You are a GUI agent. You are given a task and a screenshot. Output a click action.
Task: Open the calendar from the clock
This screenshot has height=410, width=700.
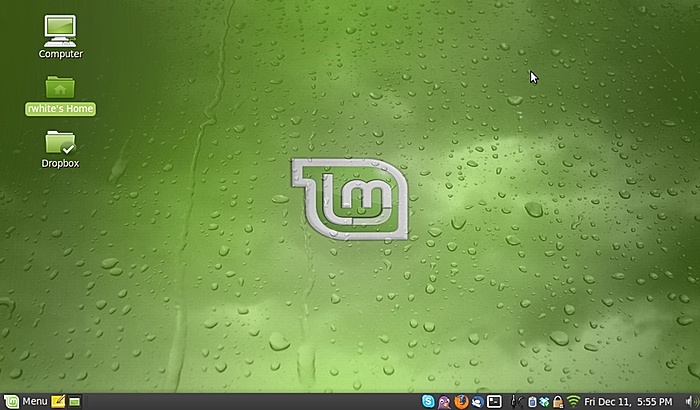tap(628, 402)
